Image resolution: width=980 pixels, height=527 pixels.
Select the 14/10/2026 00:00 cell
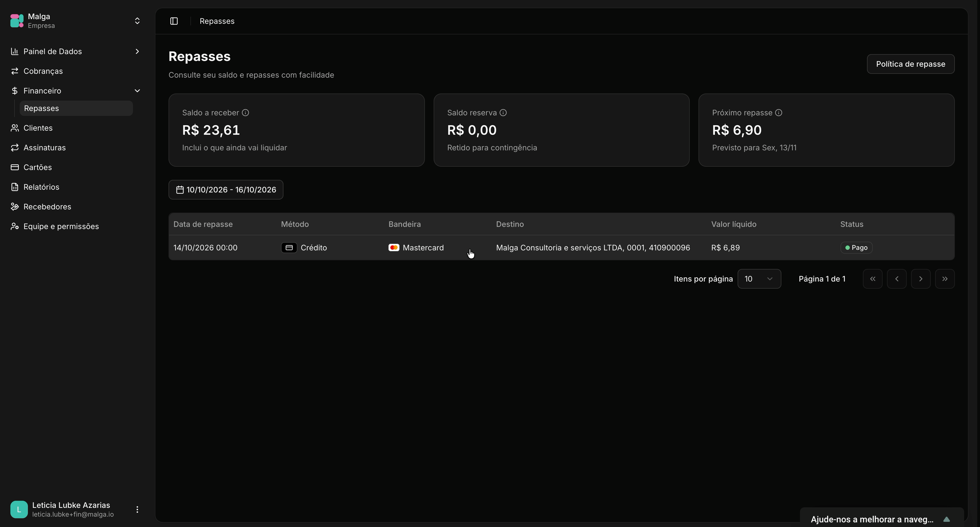[205, 248]
